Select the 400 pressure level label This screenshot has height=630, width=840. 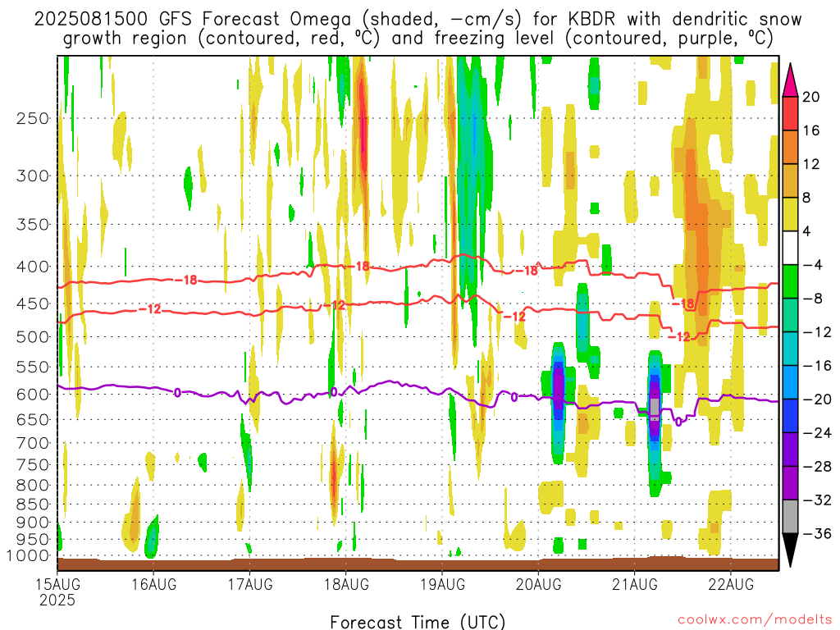click(x=32, y=267)
